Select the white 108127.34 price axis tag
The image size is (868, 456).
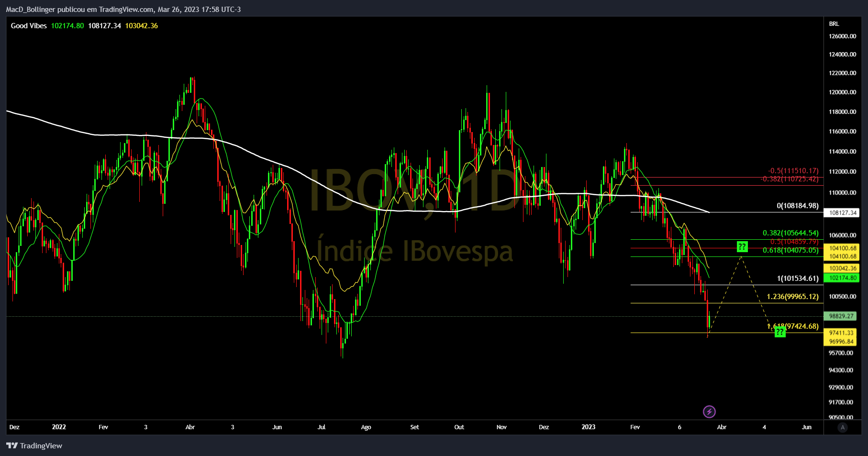click(x=841, y=213)
